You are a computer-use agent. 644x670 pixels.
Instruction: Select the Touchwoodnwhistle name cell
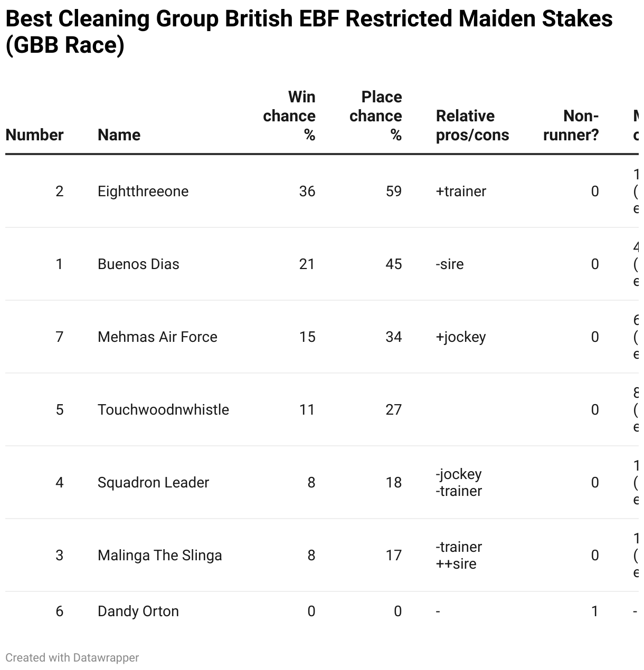click(163, 409)
